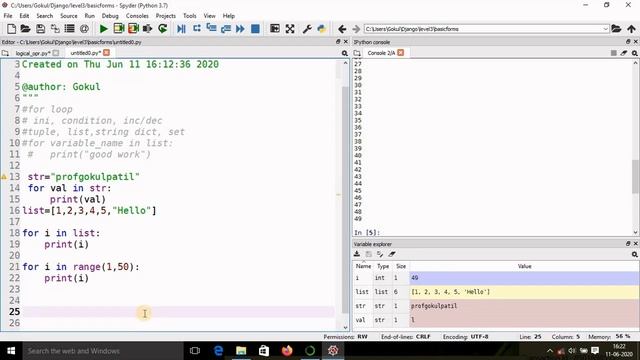Image resolution: width=640 pixels, height=360 pixels.
Task: Click the New file toolbar icon
Action: point(11,29)
